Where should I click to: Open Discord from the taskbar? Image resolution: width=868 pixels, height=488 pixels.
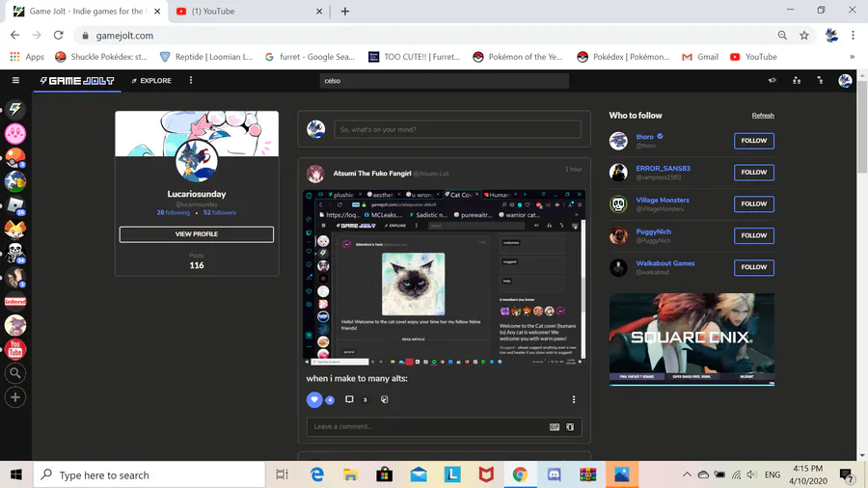[x=555, y=474]
